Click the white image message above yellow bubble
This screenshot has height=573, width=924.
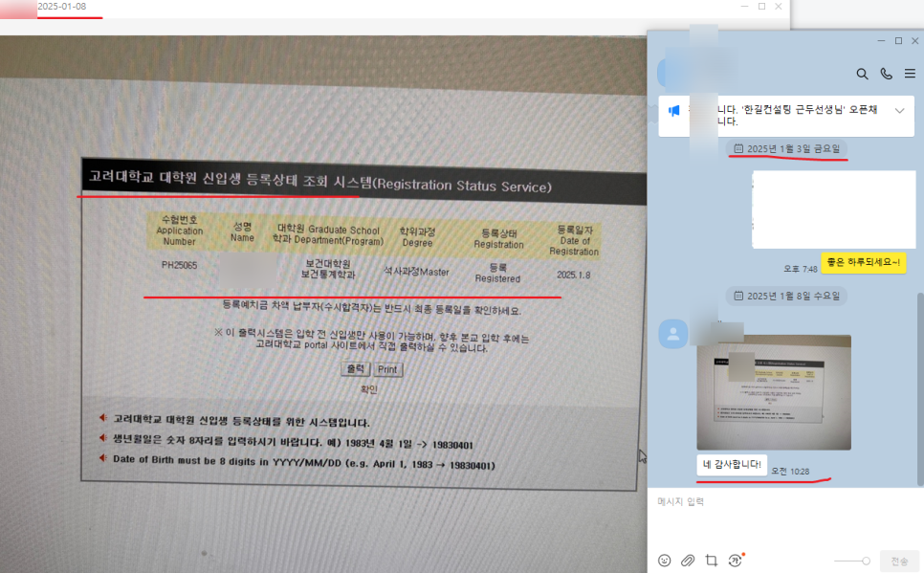[x=834, y=209]
